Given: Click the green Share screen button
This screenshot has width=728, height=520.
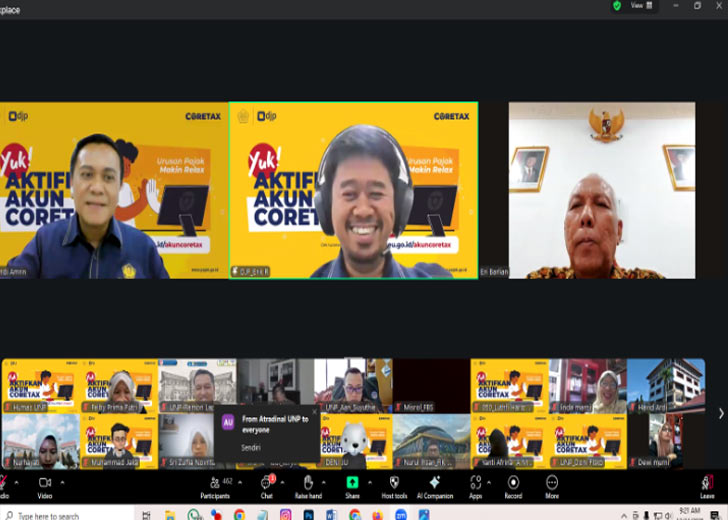Looking at the screenshot, I should pos(352,485).
